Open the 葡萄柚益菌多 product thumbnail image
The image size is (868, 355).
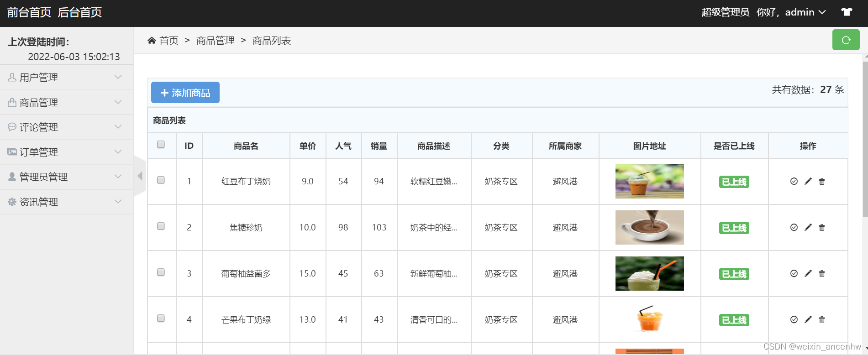click(649, 273)
